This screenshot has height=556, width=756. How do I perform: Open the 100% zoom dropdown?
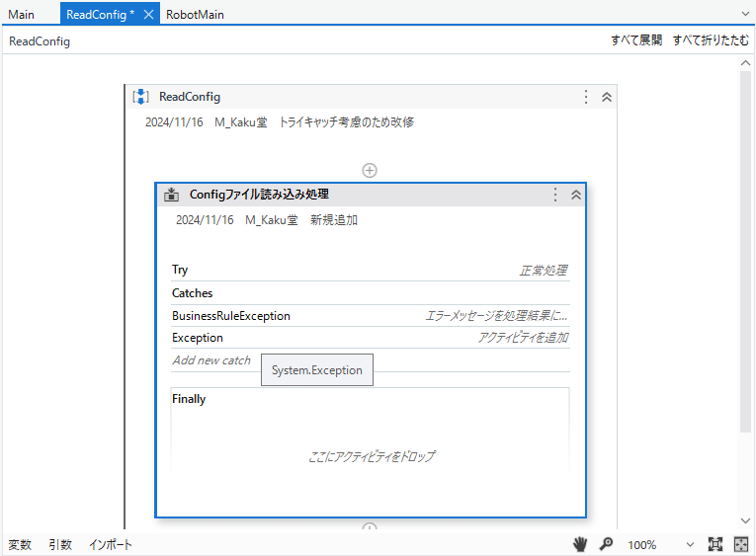point(690,545)
